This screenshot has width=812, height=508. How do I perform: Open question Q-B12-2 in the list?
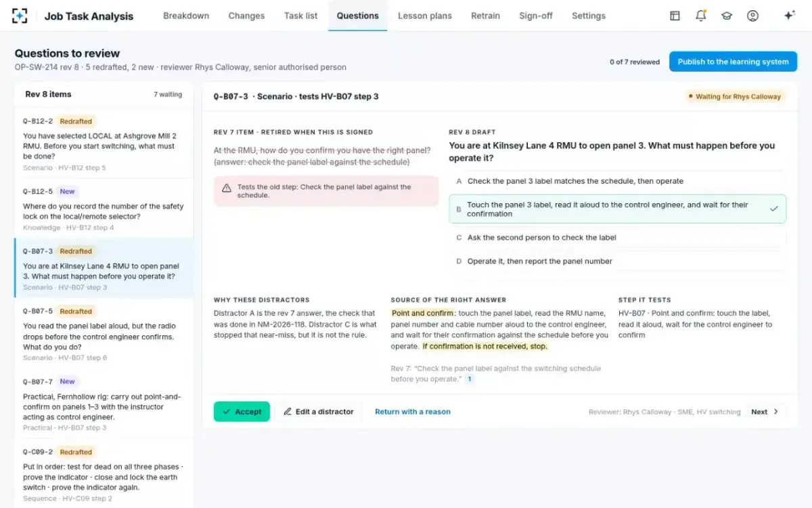click(x=104, y=143)
